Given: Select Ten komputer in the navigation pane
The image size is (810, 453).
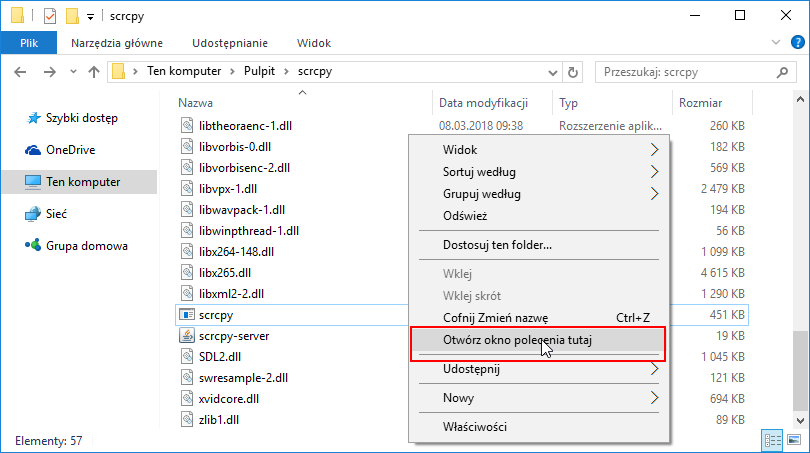Looking at the screenshot, I should 80,182.
